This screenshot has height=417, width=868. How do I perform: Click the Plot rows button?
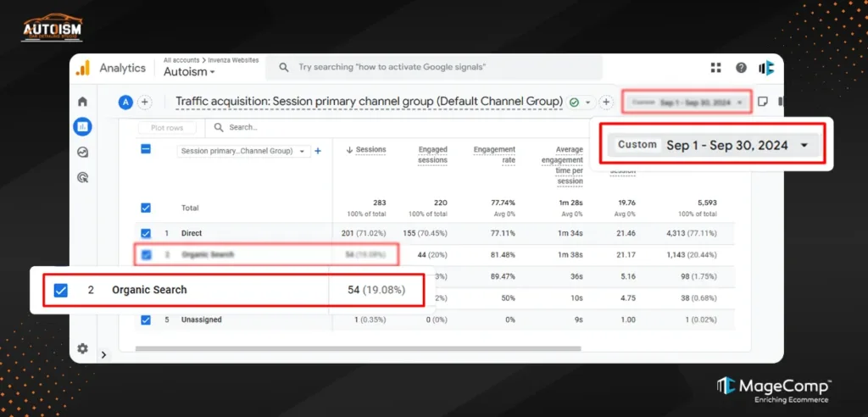(x=167, y=128)
